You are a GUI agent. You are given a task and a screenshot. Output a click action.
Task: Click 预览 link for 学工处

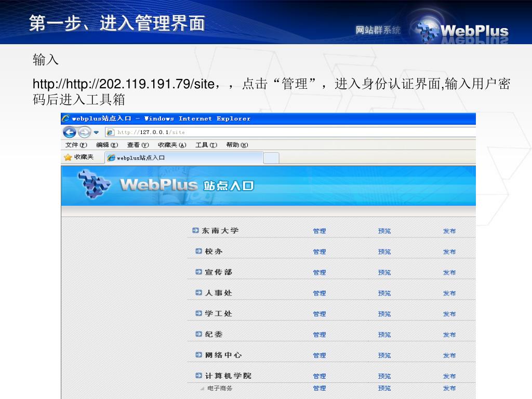click(384, 314)
